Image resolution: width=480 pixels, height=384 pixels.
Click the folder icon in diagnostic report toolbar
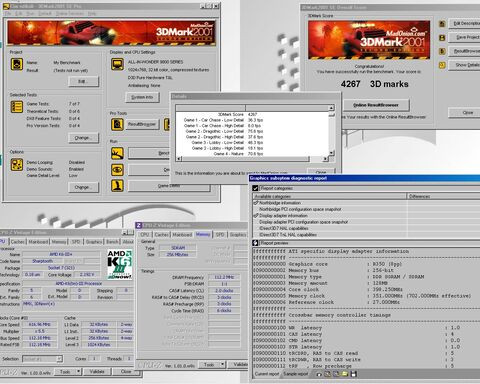pyautogui.click(x=345, y=374)
